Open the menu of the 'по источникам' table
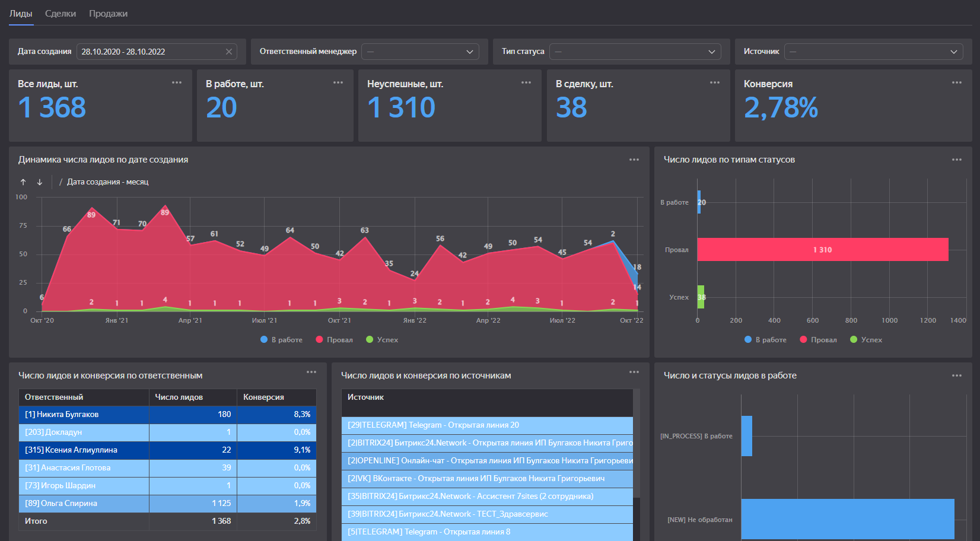The width and height of the screenshot is (980, 541). pyautogui.click(x=634, y=372)
